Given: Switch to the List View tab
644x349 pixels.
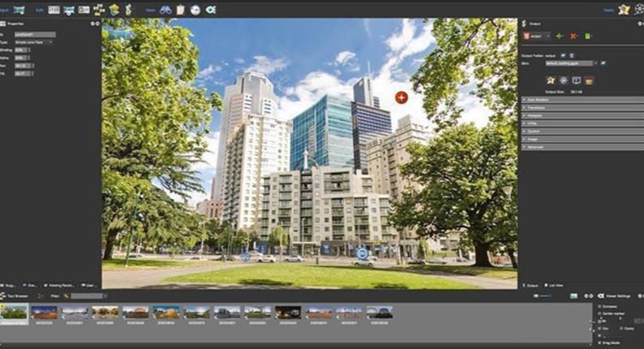Looking at the screenshot, I should tap(554, 285).
